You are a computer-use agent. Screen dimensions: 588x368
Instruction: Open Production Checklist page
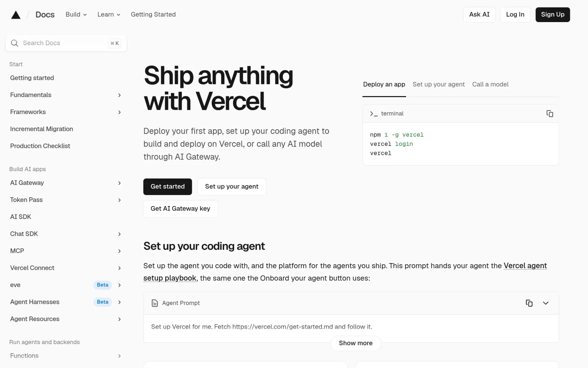(40, 146)
